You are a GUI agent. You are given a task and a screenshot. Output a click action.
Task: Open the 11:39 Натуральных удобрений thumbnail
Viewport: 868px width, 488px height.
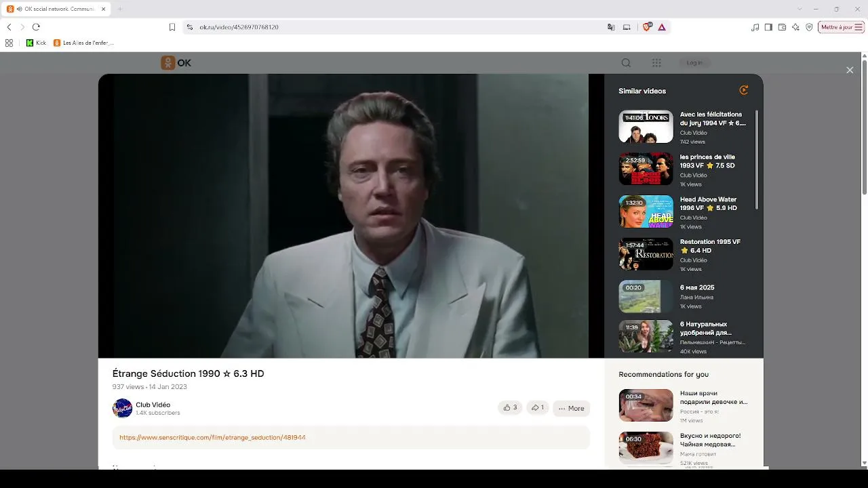coord(646,337)
